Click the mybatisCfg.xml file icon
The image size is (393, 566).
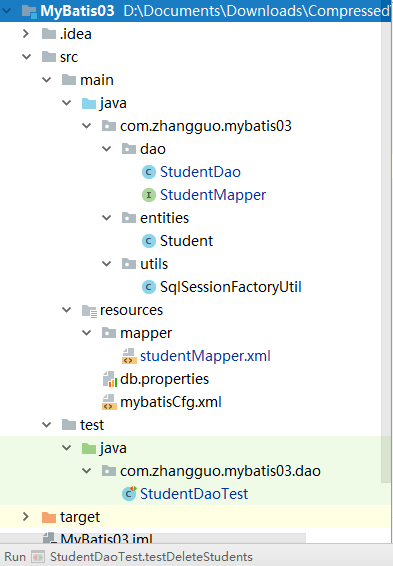click(x=109, y=402)
